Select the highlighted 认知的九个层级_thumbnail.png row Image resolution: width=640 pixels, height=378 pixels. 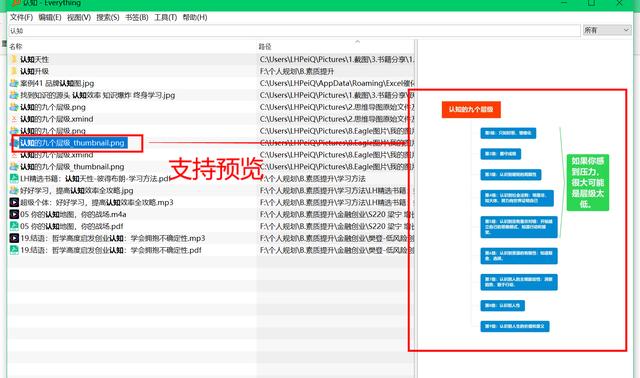tap(73, 143)
